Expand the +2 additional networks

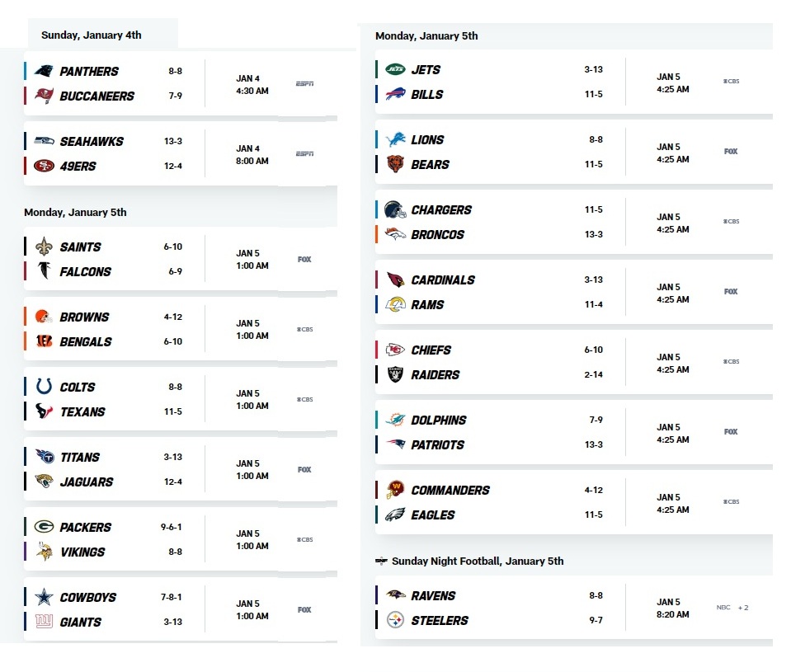click(742, 608)
